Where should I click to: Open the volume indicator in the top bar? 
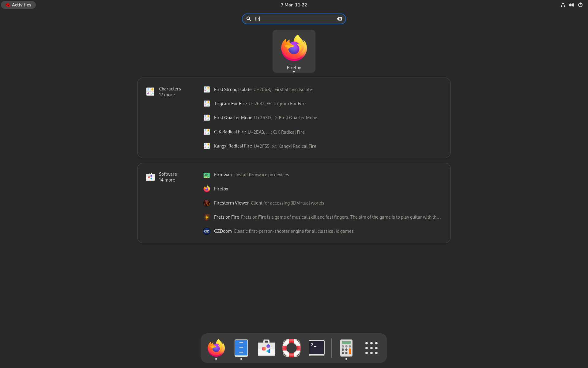(x=571, y=5)
